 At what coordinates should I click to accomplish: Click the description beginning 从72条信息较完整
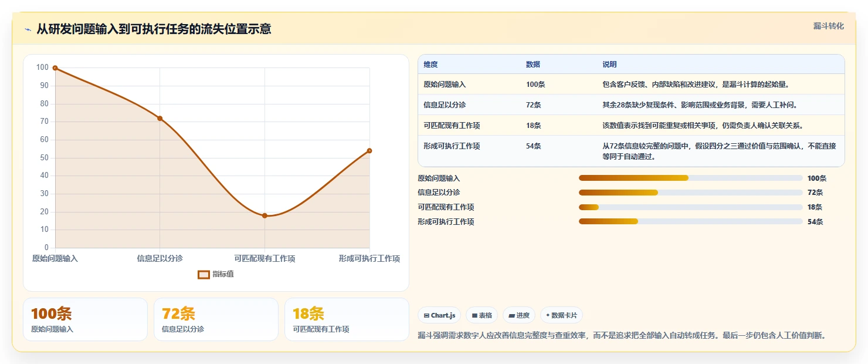[x=720, y=151]
